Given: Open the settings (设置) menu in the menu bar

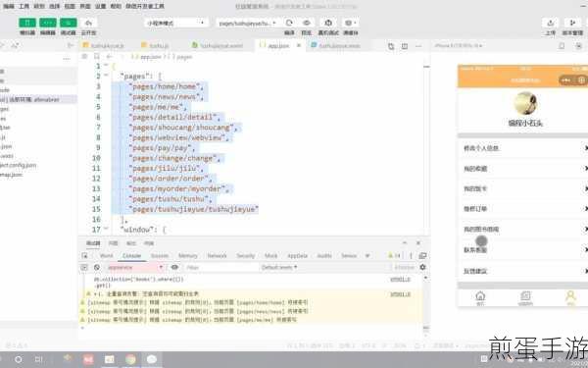Looking at the screenshot, I should 100,6.
